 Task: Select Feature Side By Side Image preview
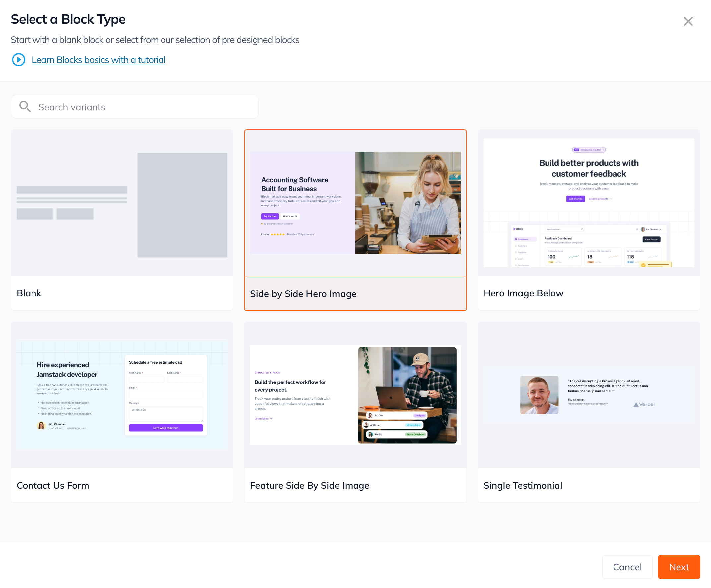pyautogui.click(x=355, y=395)
